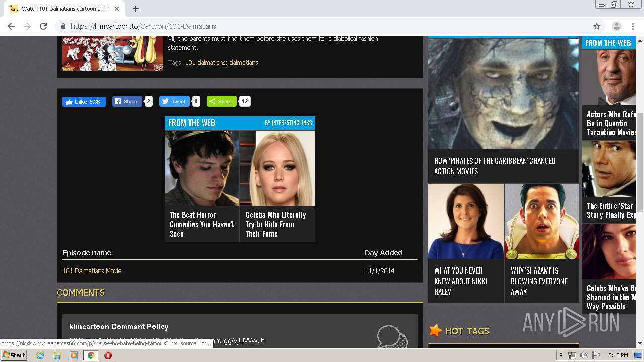644x362 pixels.
Task: Click the green Share count 12
Action: 245,101
